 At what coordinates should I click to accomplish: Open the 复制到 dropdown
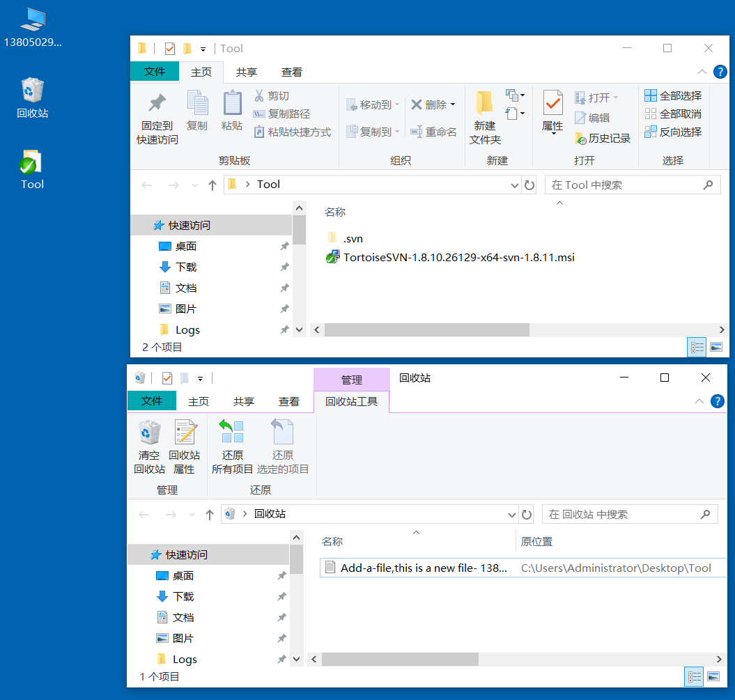tap(373, 132)
